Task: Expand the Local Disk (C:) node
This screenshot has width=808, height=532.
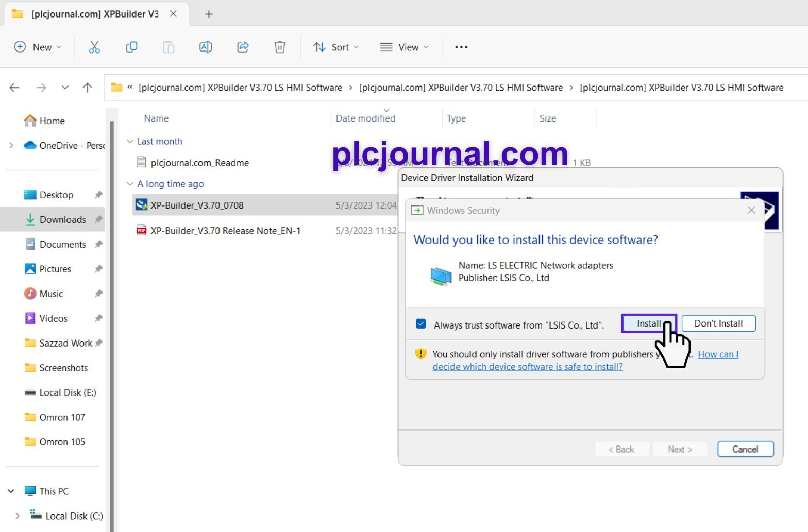Action: pos(18,516)
